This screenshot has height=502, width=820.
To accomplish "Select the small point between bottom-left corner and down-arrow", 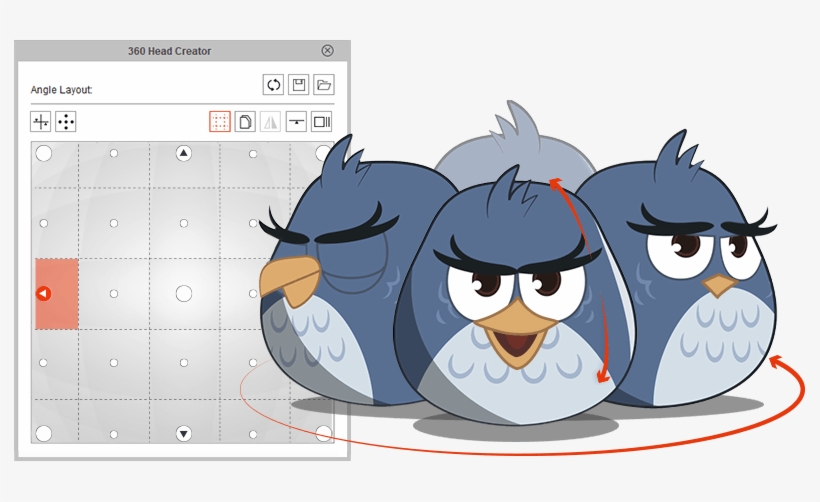I will pyautogui.click(x=113, y=434).
